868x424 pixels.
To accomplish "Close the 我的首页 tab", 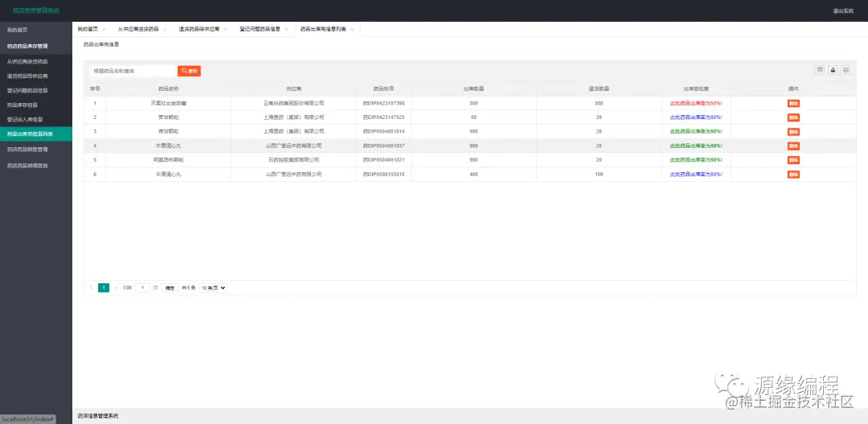I will [x=104, y=30].
